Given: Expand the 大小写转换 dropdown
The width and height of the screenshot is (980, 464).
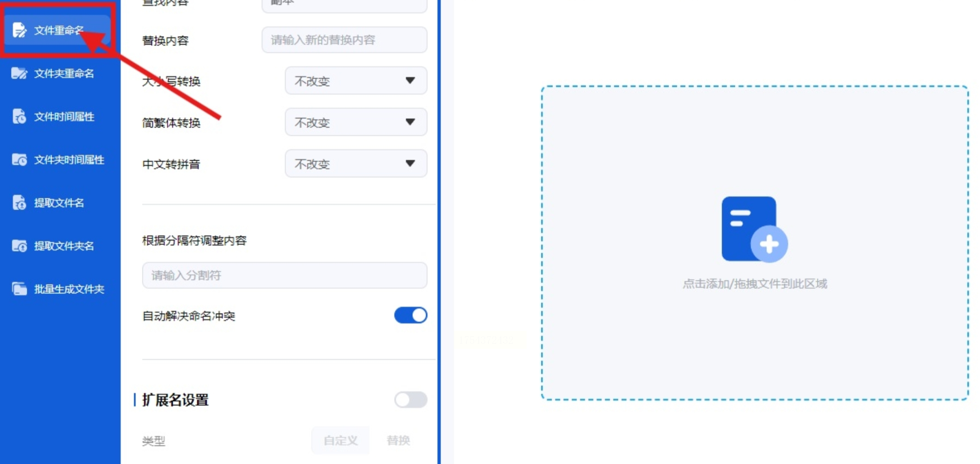Looking at the screenshot, I should pyautogui.click(x=356, y=81).
